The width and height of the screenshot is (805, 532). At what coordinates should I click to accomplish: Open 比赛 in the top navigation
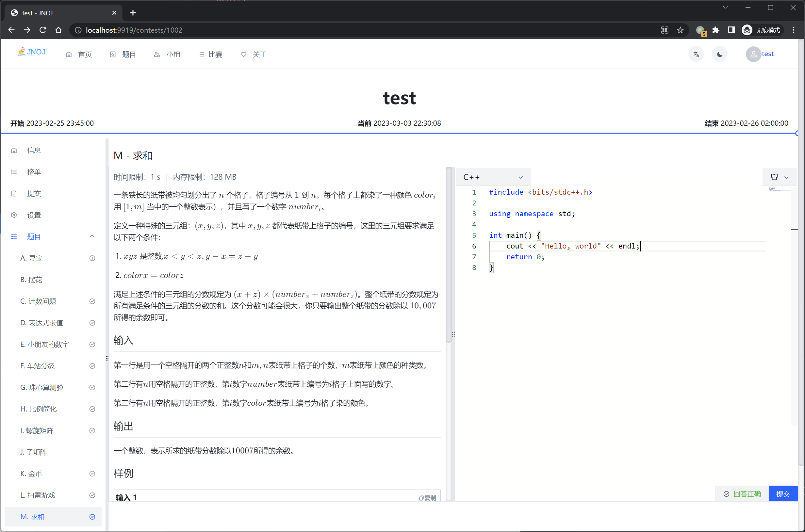210,54
